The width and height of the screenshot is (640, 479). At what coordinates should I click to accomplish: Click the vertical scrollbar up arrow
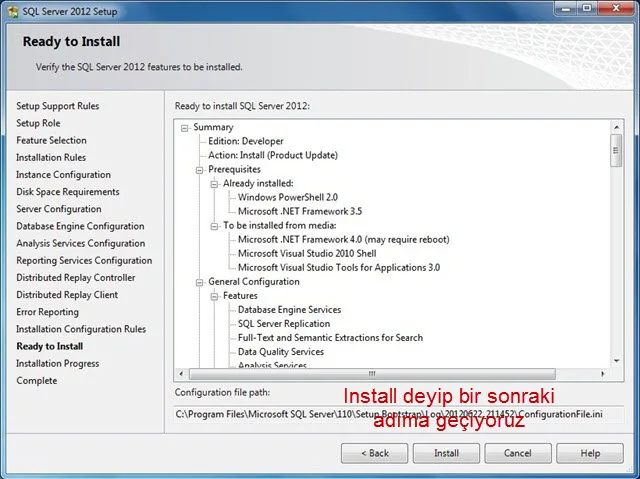pyautogui.click(x=616, y=127)
